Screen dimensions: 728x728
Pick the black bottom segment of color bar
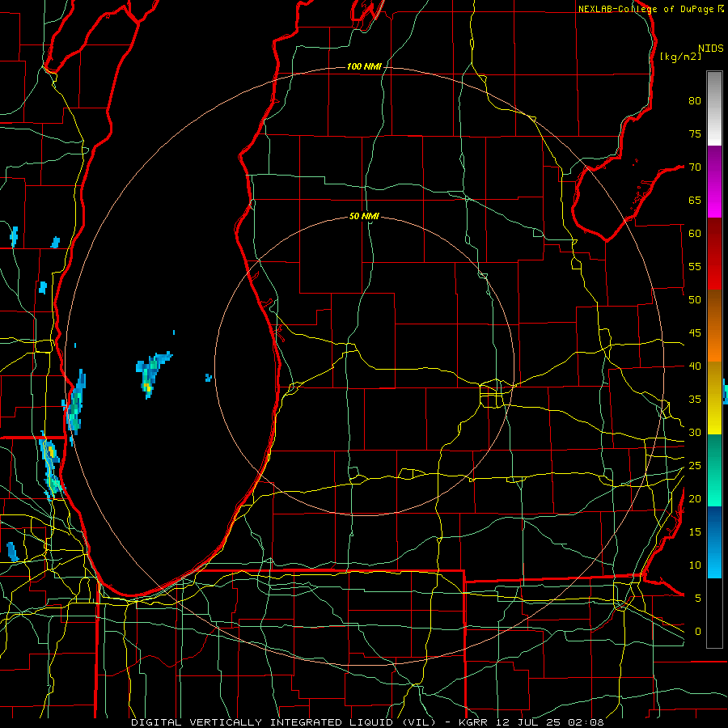(x=714, y=613)
